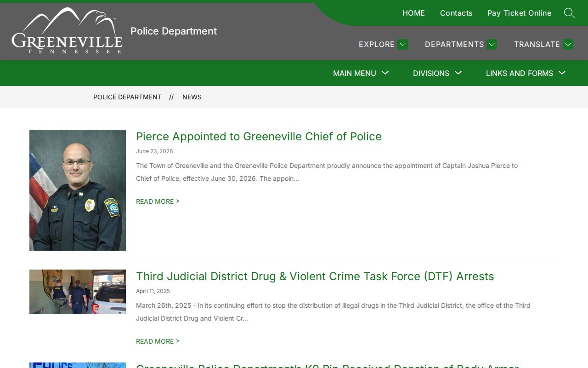Open the Contacts page link
588x368 pixels.
(x=456, y=13)
